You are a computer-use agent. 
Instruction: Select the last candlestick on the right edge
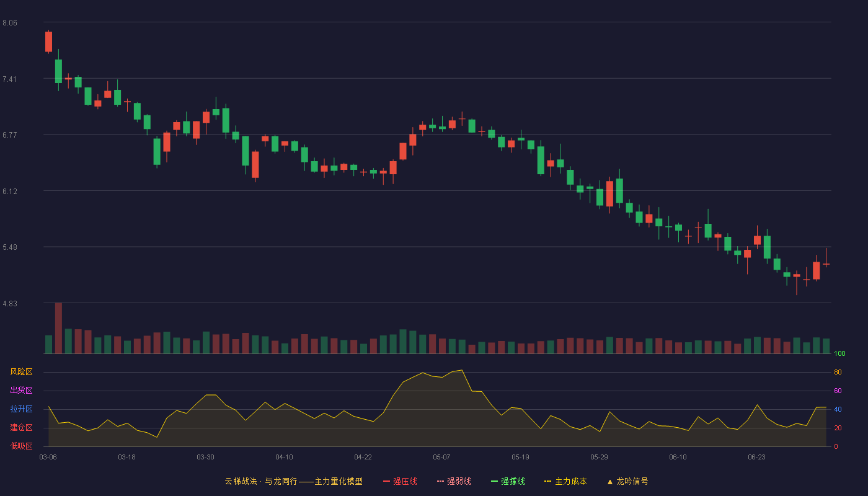coord(826,264)
